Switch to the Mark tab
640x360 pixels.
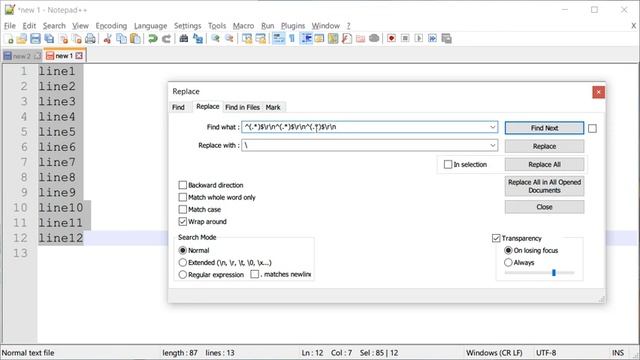click(x=273, y=107)
